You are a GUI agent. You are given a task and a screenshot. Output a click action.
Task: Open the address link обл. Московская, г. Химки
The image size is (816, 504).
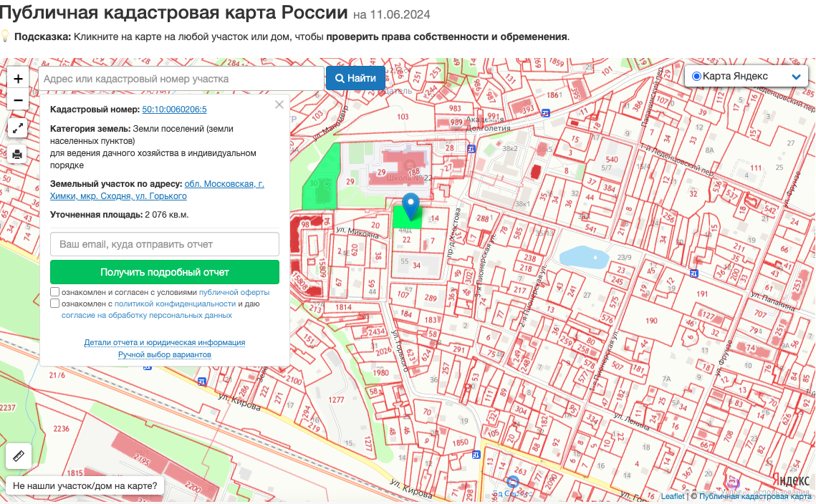point(157,190)
